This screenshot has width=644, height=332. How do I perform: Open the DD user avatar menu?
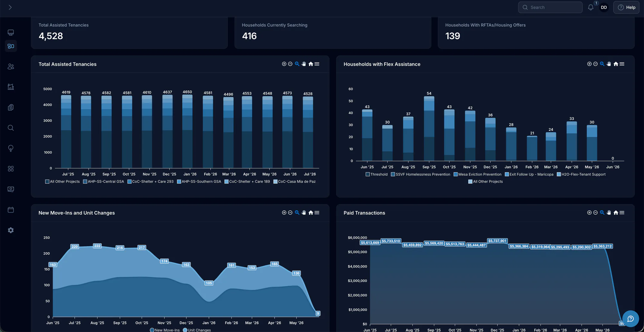pos(604,7)
